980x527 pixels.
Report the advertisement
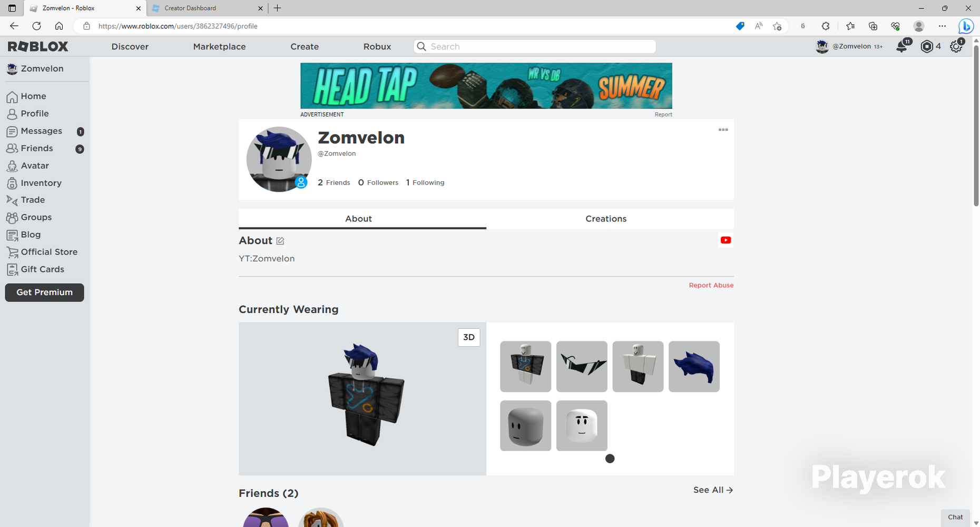(x=663, y=114)
